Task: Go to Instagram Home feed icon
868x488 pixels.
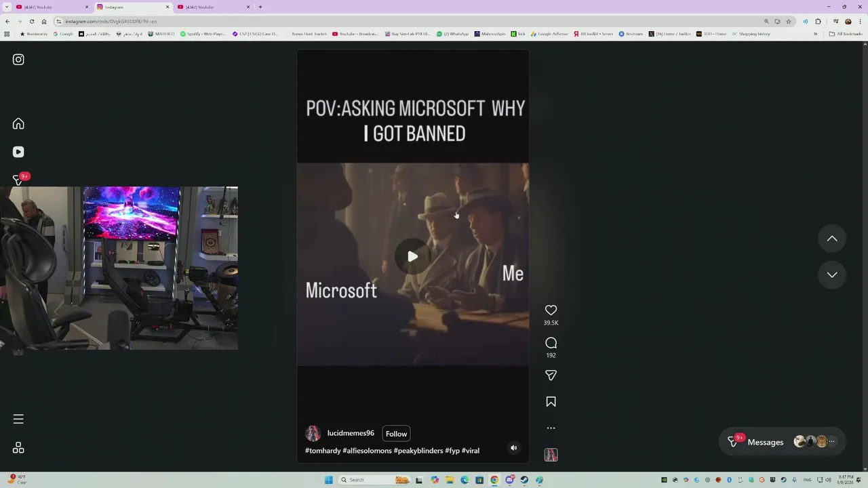Action: click(18, 123)
